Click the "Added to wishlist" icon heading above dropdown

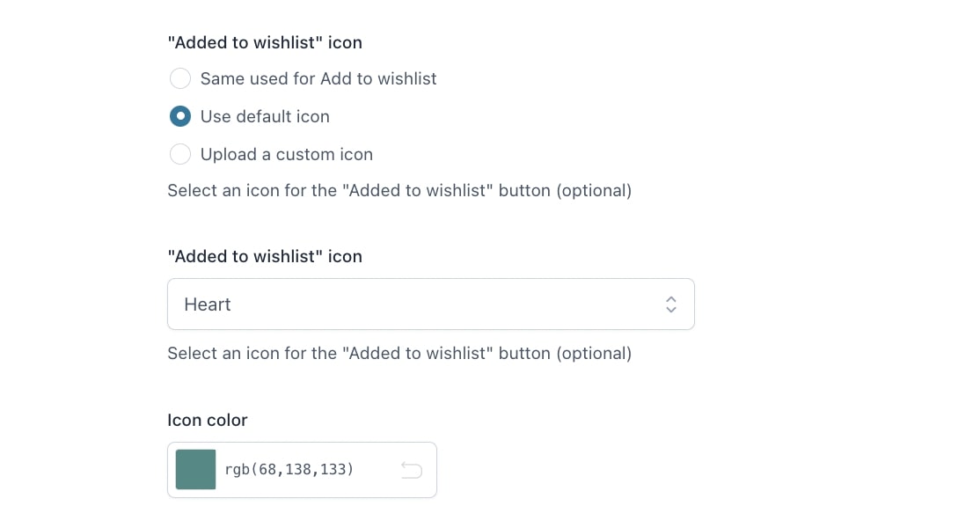tap(265, 256)
